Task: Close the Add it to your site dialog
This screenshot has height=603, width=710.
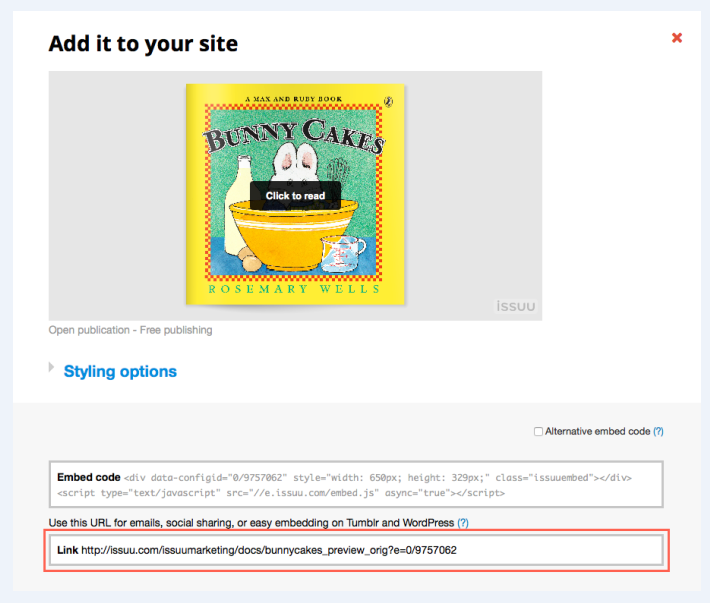Action: pyautogui.click(x=677, y=38)
